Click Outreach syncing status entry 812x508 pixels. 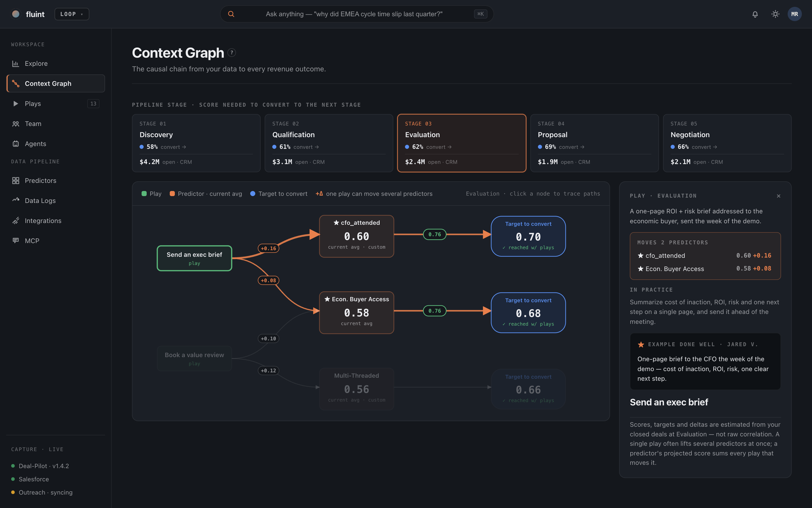click(x=42, y=492)
